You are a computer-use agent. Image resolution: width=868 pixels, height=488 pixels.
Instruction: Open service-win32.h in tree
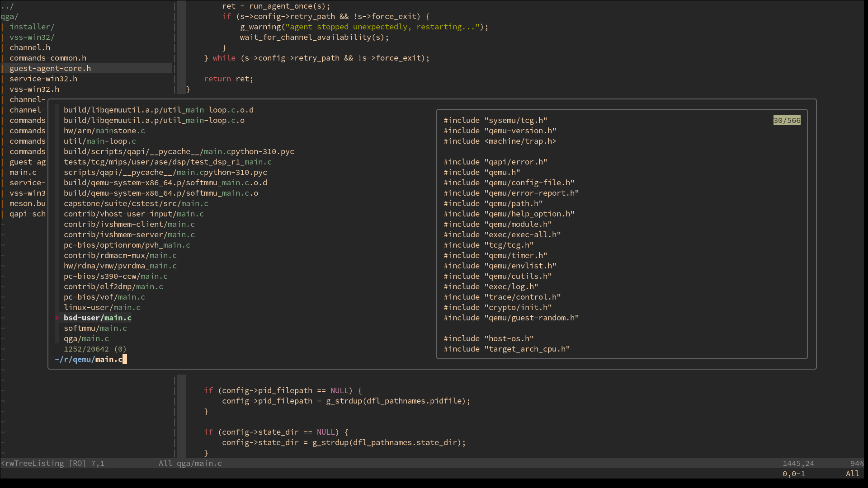click(43, 79)
